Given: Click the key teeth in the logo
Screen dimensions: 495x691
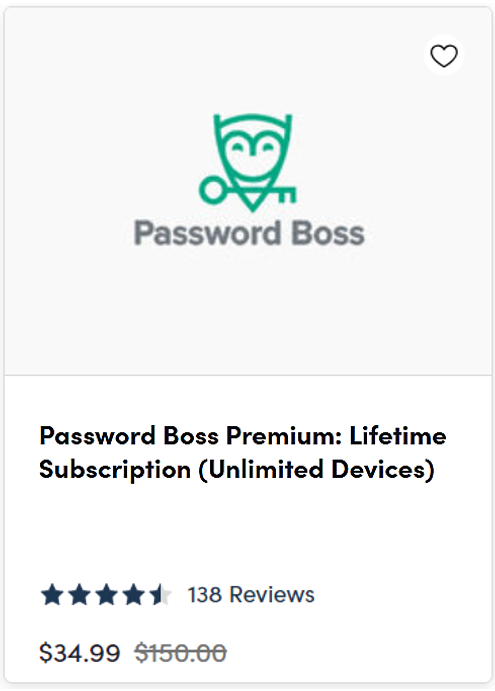Looking at the screenshot, I should tap(287, 196).
